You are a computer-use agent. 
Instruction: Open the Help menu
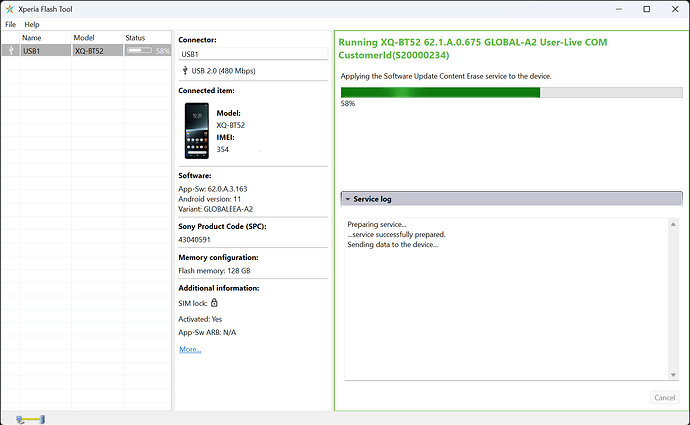[x=32, y=25]
